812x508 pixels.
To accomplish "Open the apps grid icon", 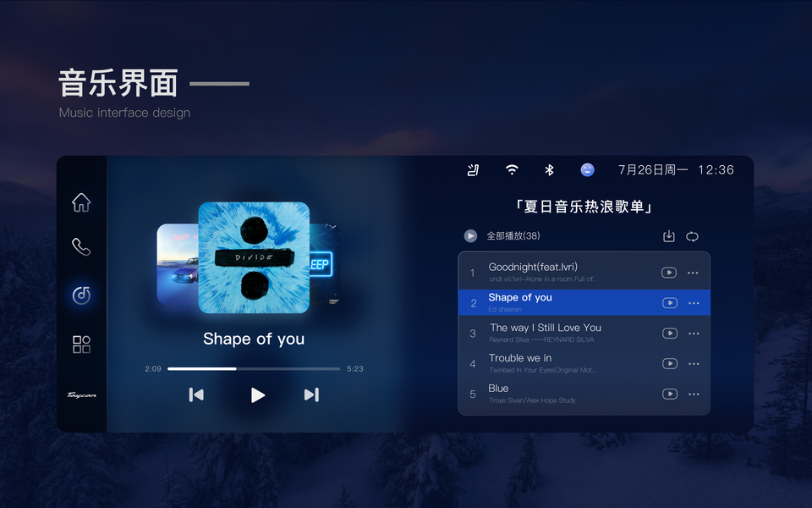I will pos(81,345).
